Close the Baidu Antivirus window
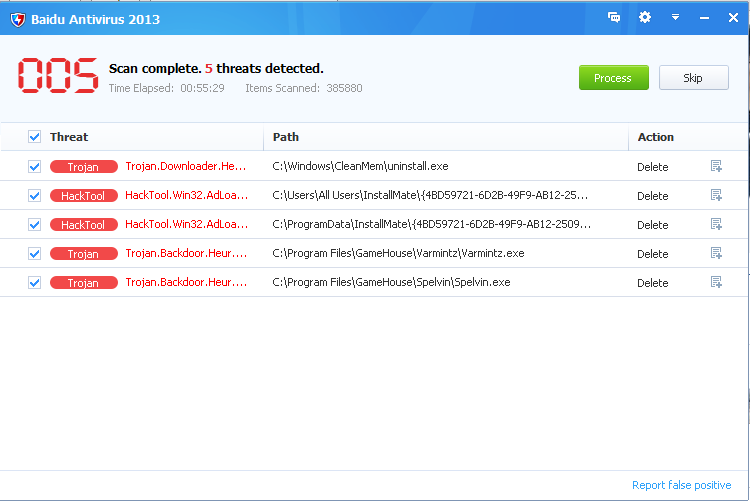The width and height of the screenshot is (750, 501). [733, 18]
